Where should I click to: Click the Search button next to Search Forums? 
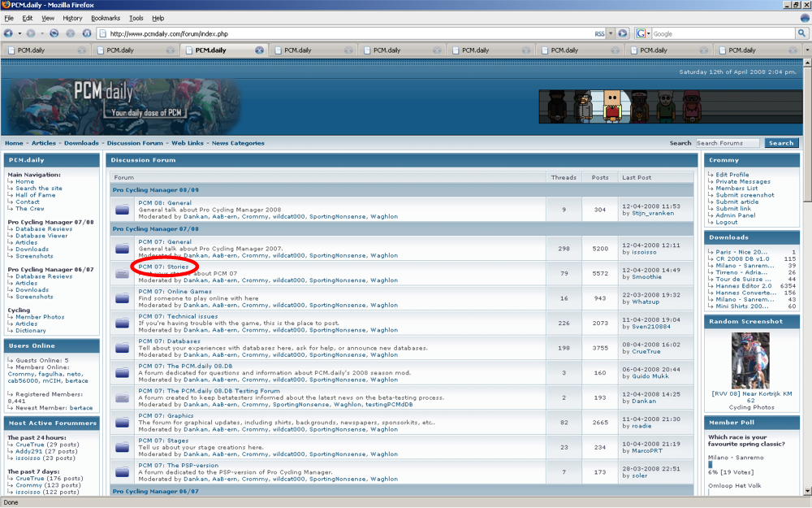click(780, 143)
